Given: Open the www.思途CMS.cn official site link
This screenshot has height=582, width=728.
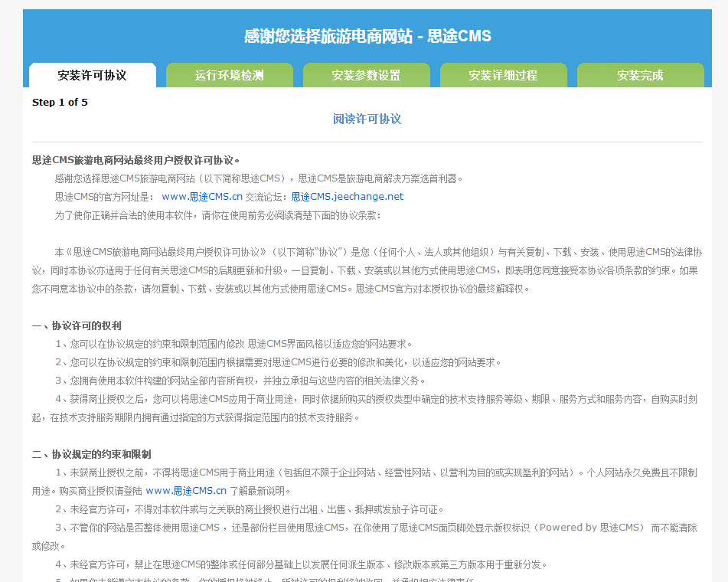Looking at the screenshot, I should [x=202, y=197].
